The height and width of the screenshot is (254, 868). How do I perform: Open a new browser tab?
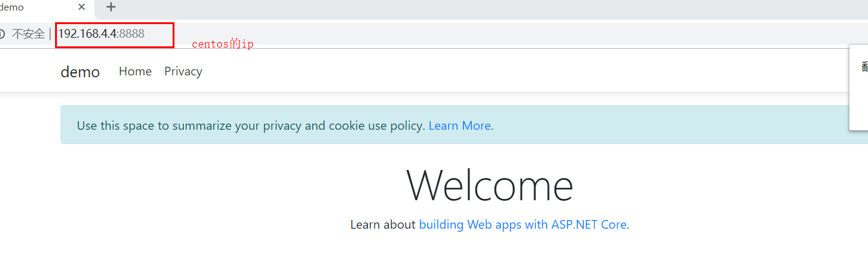click(111, 7)
